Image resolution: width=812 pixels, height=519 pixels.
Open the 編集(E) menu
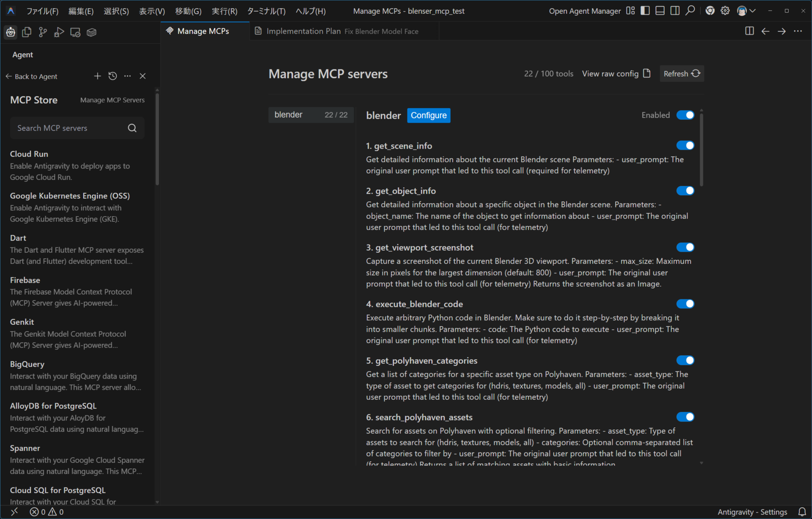click(81, 11)
